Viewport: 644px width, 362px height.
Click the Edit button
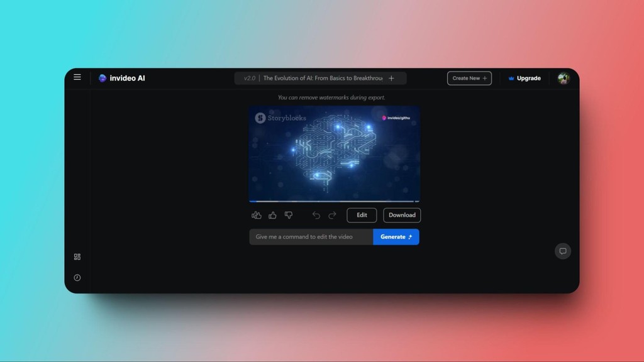(x=362, y=215)
